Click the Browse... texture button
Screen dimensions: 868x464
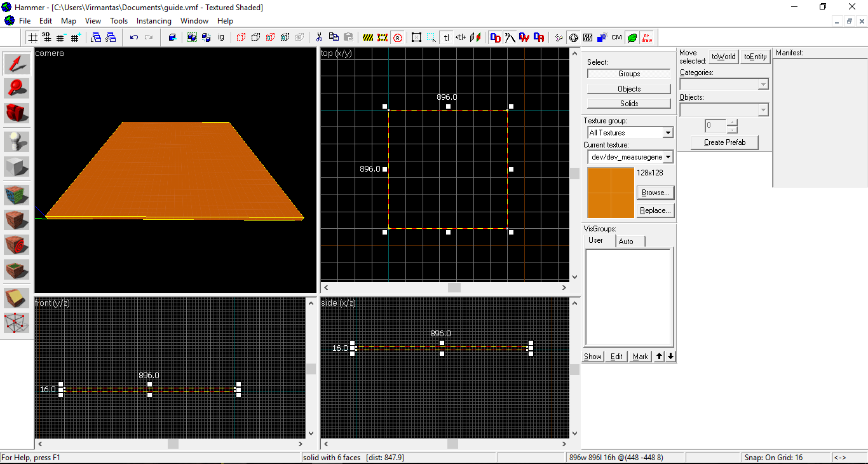655,193
